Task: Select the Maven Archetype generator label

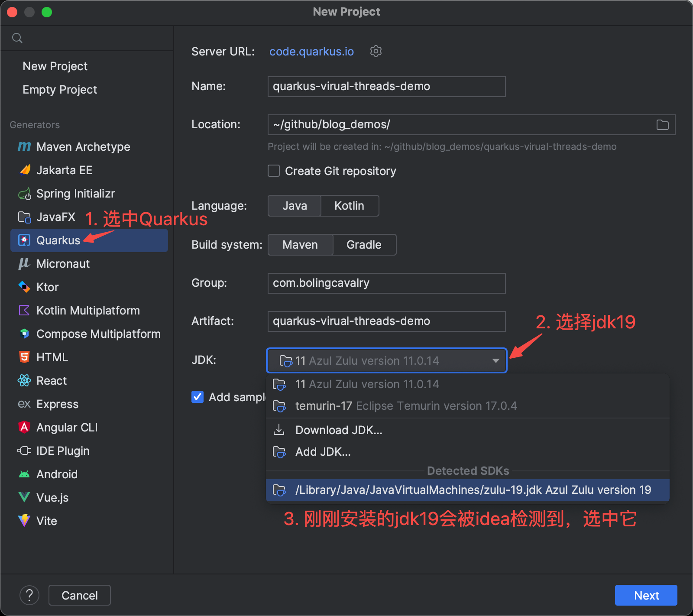Action: tap(84, 146)
